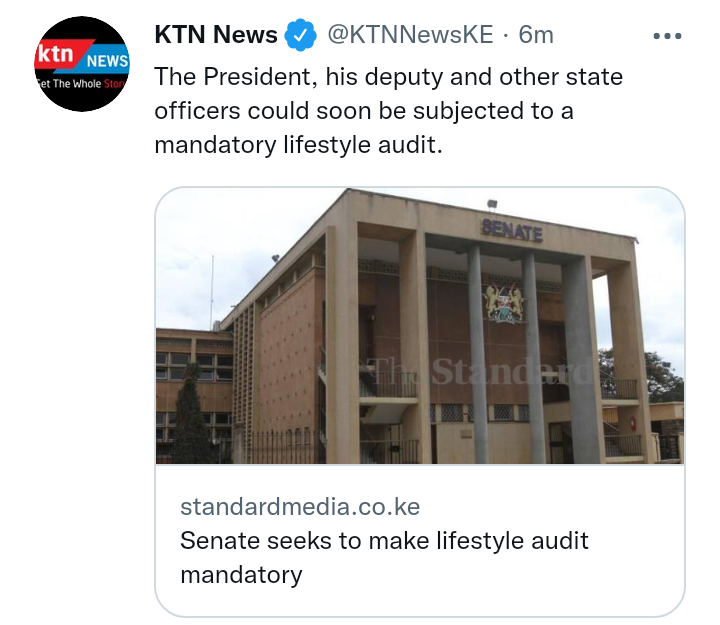The image size is (720, 625).
Task: Click the red ktn logo in avatar
Action: [57, 54]
